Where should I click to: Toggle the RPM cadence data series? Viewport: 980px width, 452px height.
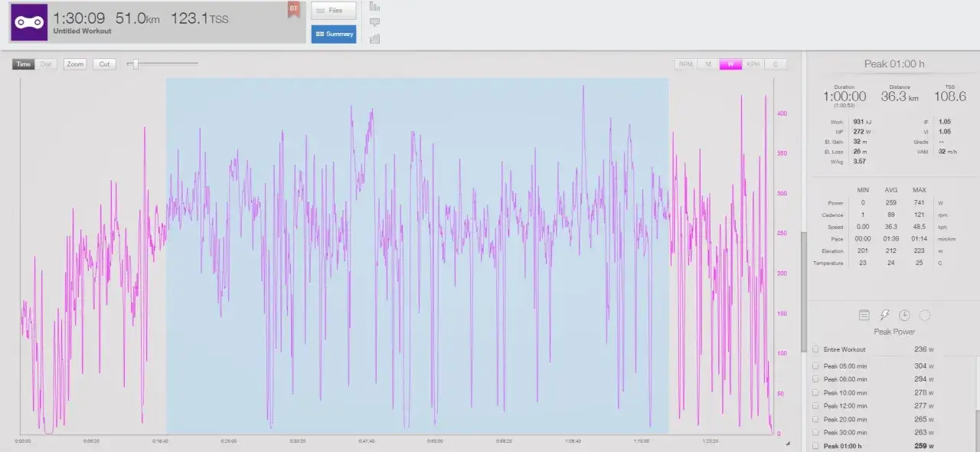pyautogui.click(x=685, y=64)
